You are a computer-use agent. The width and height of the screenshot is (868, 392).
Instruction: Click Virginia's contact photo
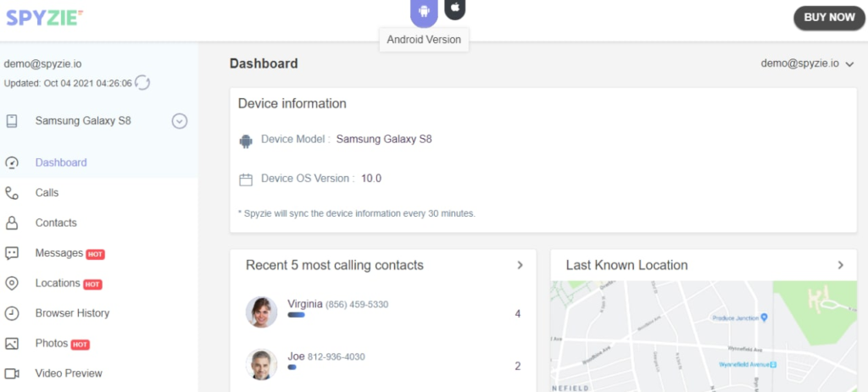click(261, 312)
